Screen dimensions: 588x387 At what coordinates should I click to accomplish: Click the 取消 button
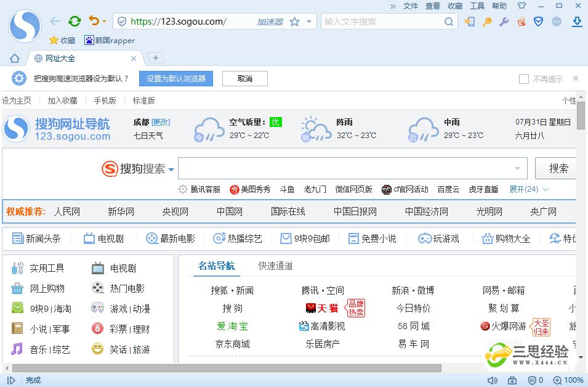[245, 79]
